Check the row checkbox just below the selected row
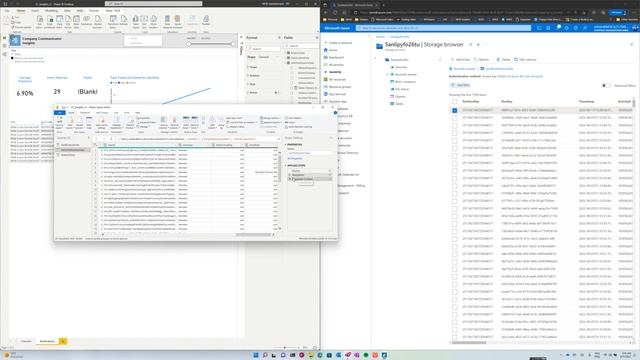 pyautogui.click(x=454, y=118)
